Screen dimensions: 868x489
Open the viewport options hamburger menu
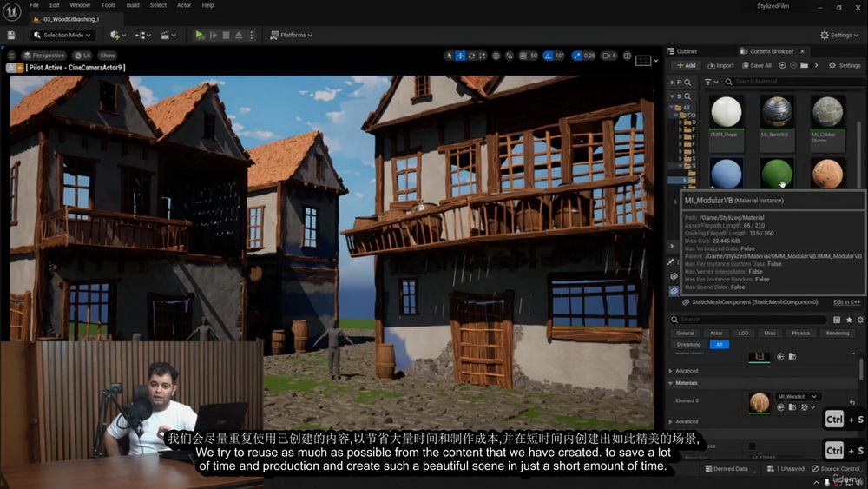[11, 56]
